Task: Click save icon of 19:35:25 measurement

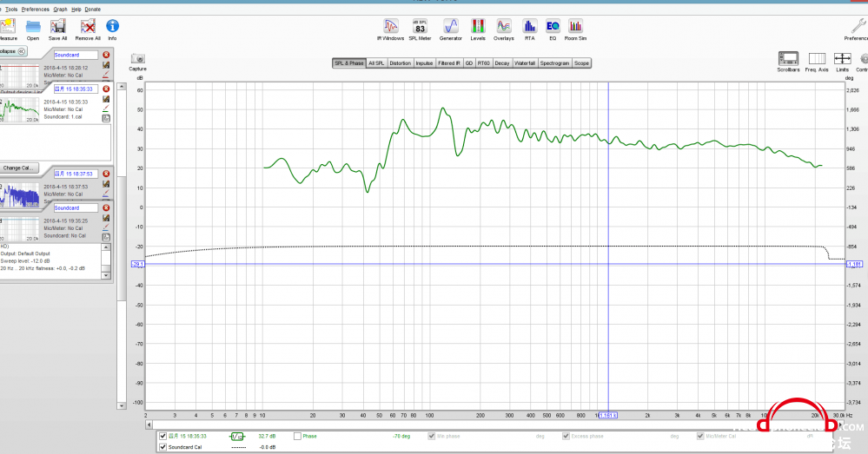Action: click(106, 219)
